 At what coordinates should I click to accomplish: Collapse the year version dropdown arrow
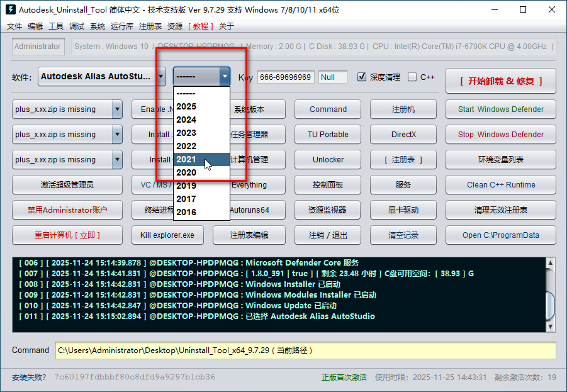tap(225, 76)
